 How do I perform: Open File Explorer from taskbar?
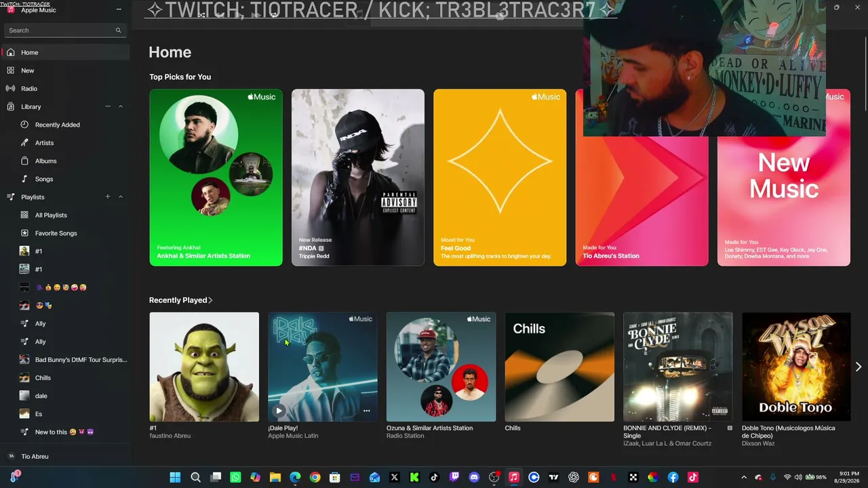coord(275,477)
